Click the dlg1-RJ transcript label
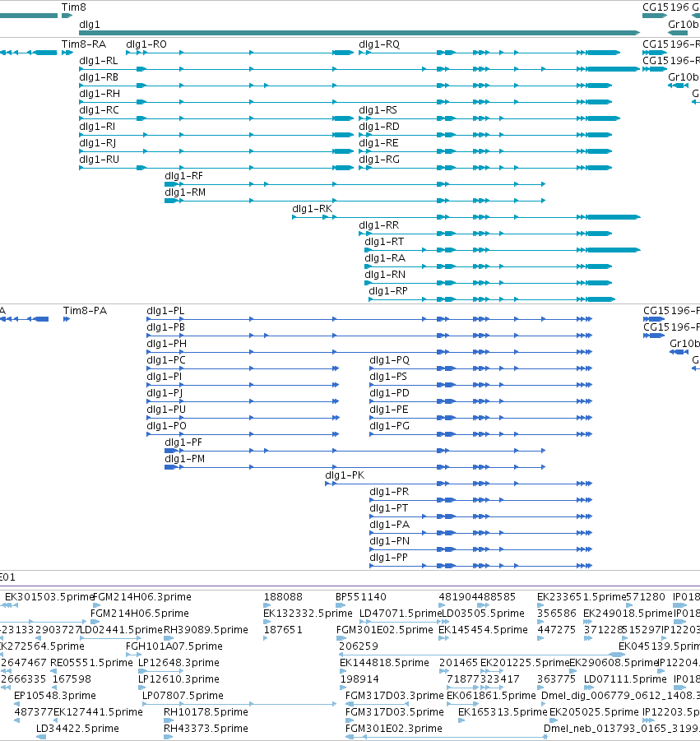The image size is (700, 741). (x=97, y=143)
